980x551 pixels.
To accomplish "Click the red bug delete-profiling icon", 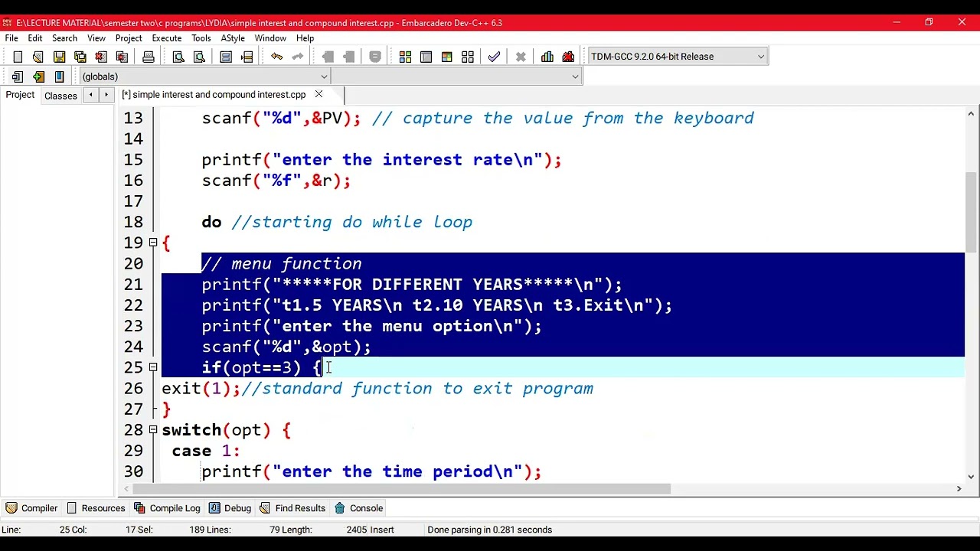I will (x=568, y=57).
